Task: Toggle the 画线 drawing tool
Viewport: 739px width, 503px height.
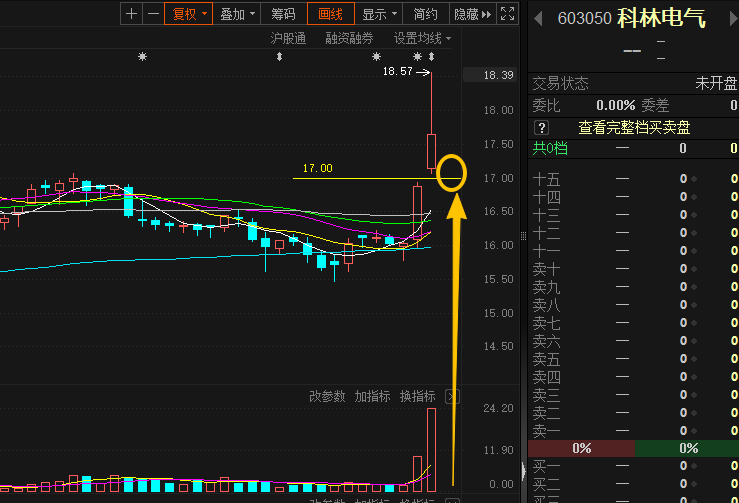Action: (x=330, y=14)
